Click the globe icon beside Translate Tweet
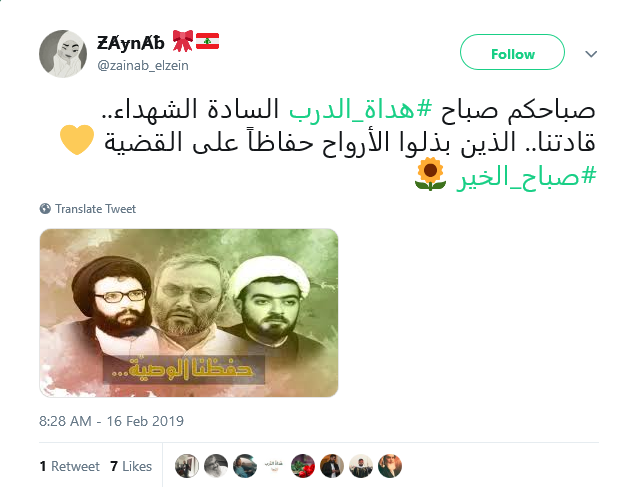Viewport: 636px width, 487px height. [45, 209]
